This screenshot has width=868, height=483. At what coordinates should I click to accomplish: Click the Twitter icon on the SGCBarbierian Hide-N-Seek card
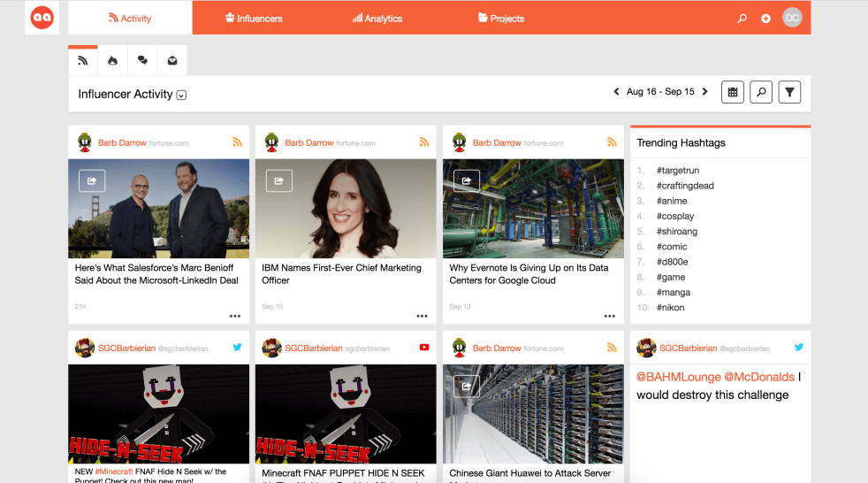click(x=237, y=348)
